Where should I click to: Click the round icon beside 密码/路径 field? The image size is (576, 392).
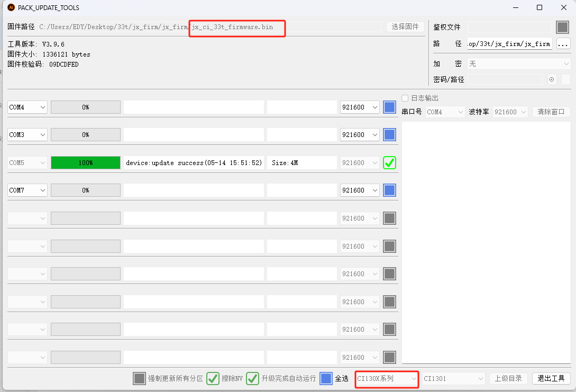pyautogui.click(x=552, y=79)
